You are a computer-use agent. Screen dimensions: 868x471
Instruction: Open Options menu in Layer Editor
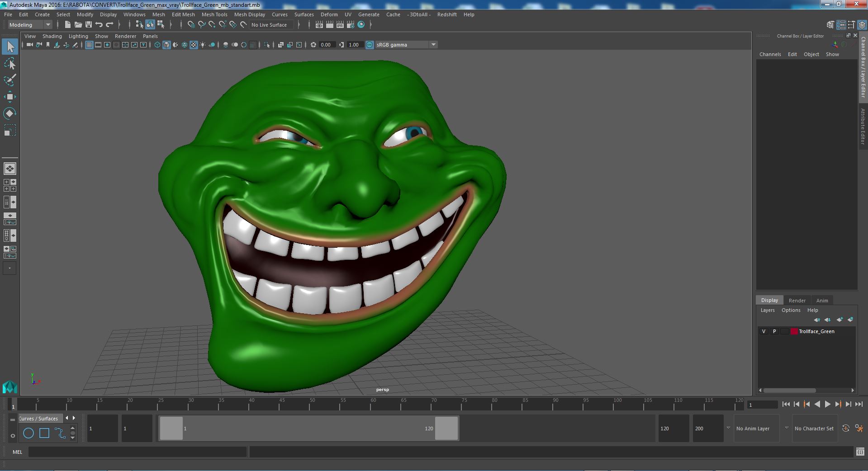[x=791, y=310]
